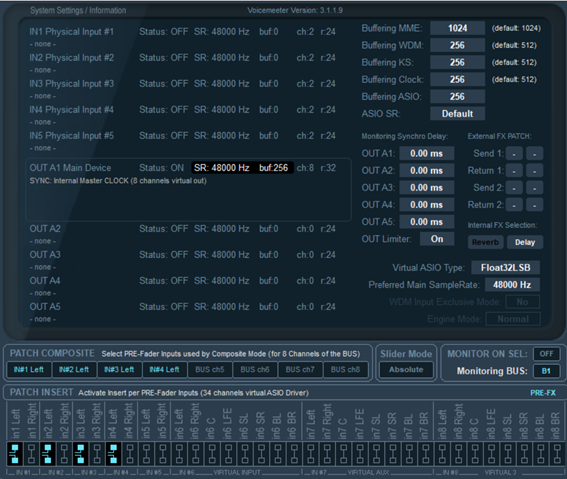Adjust OUT A5 synchro delay value

click(427, 222)
